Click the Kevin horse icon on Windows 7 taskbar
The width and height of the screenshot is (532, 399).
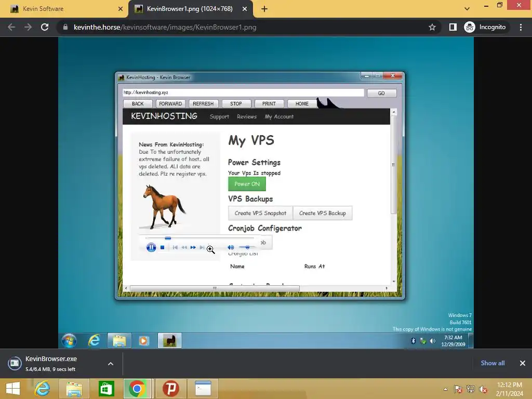(170, 341)
